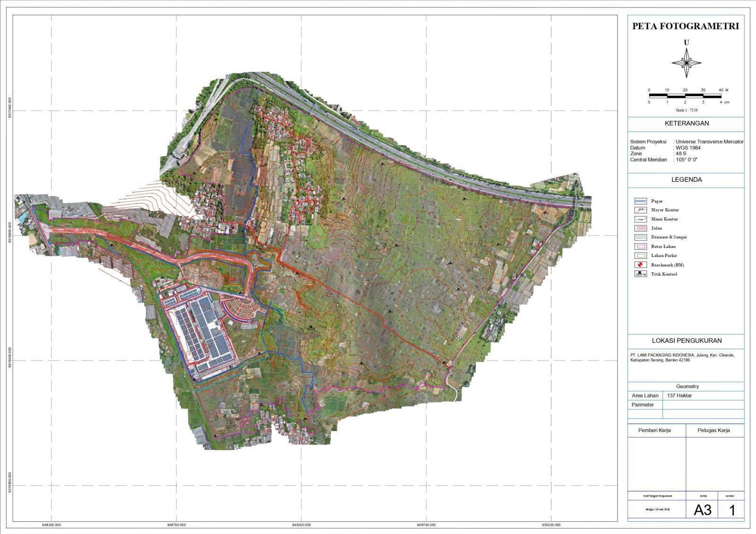Click the 'WGS 1984' datum value
Viewport: 756px width, 534px height.
point(688,148)
